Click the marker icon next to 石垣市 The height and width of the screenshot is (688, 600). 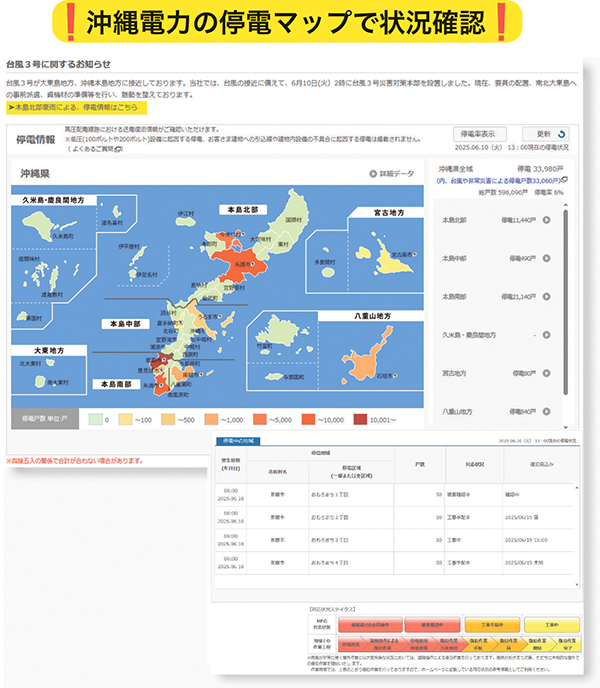click(x=395, y=376)
